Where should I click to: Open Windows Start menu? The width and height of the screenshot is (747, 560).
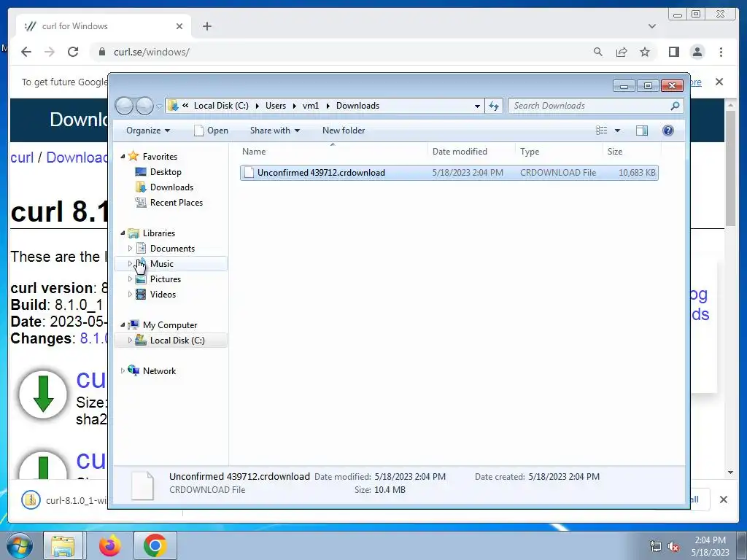19,545
